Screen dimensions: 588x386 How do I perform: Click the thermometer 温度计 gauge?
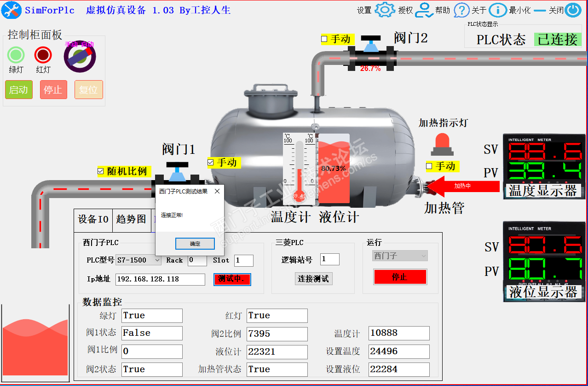click(x=300, y=168)
